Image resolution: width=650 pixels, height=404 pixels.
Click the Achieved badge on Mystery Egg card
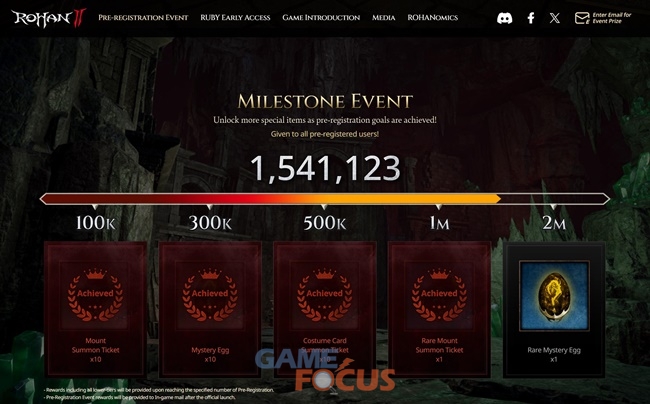click(x=210, y=295)
